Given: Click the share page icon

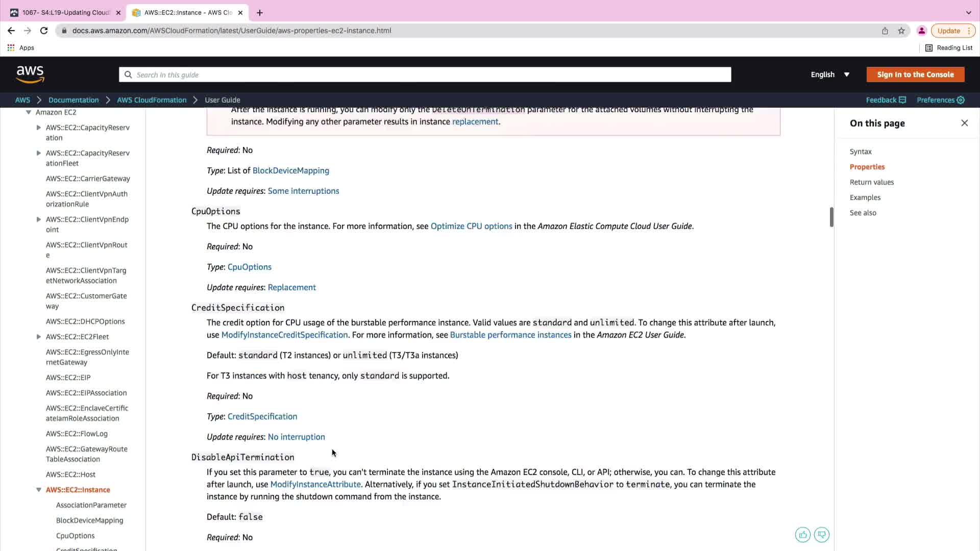Looking at the screenshot, I should [x=885, y=31].
